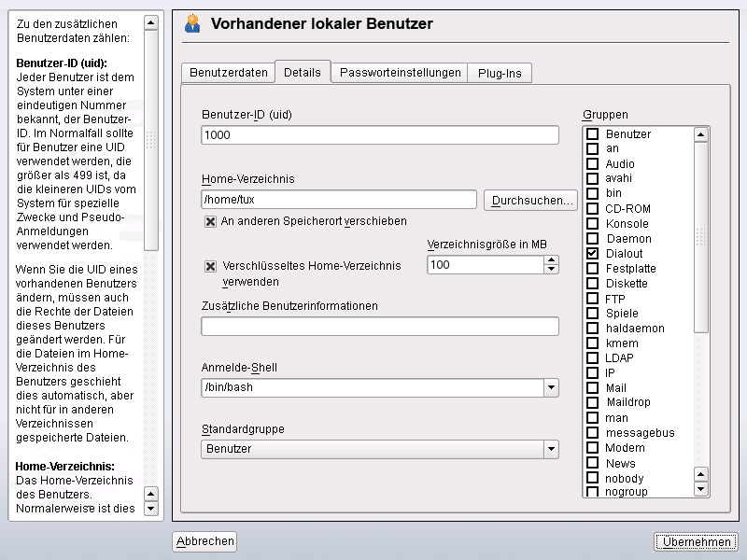The image size is (747, 560).
Task: Click the Abbrechen button
Action: 204,541
